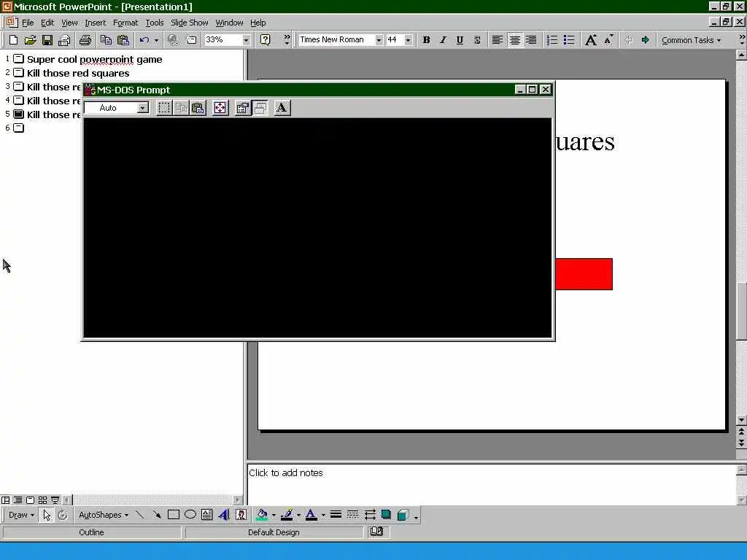Undo the last action with the Undo icon
747x560 pixels.
144,40
